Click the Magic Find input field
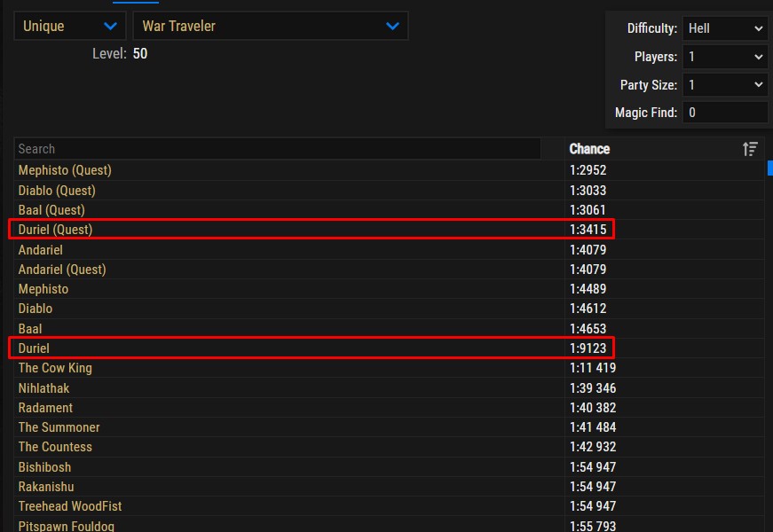The image size is (773, 532). (x=725, y=113)
